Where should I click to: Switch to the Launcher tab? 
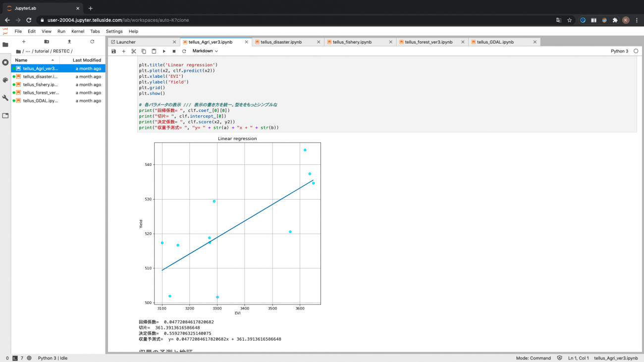click(144, 42)
